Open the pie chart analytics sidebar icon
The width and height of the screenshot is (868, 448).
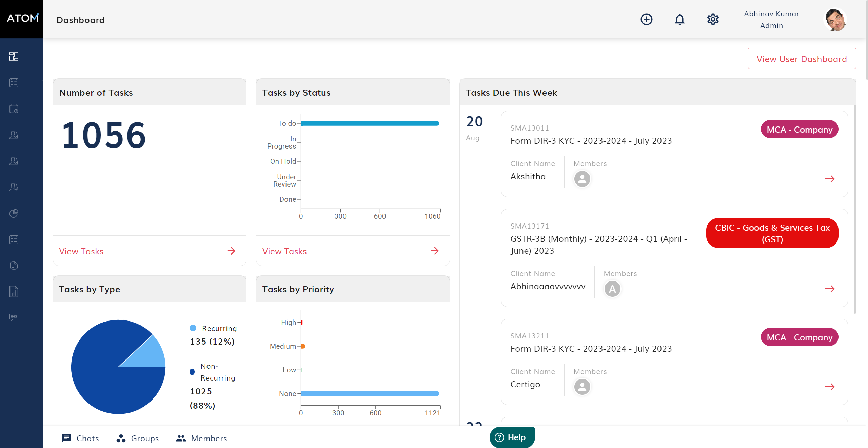(14, 213)
